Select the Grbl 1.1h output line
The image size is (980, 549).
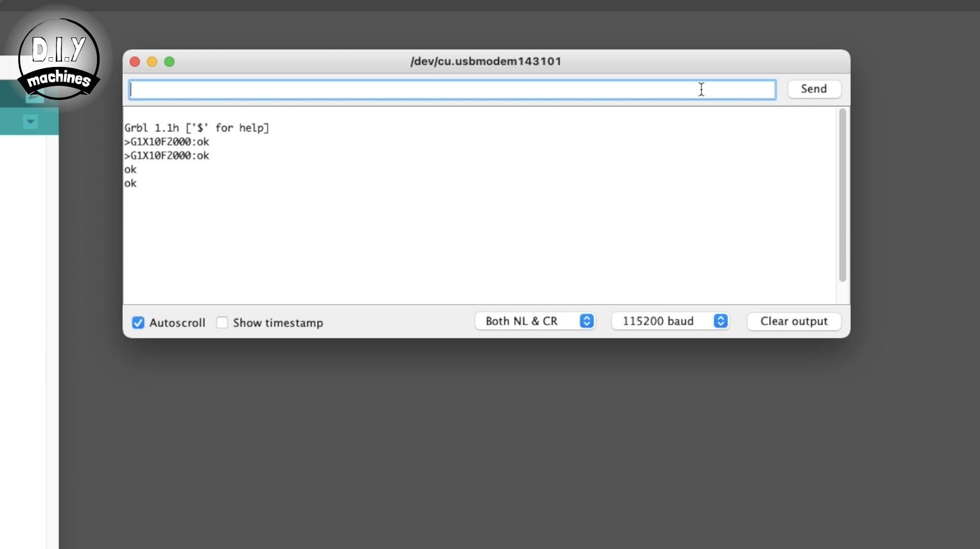coord(197,128)
